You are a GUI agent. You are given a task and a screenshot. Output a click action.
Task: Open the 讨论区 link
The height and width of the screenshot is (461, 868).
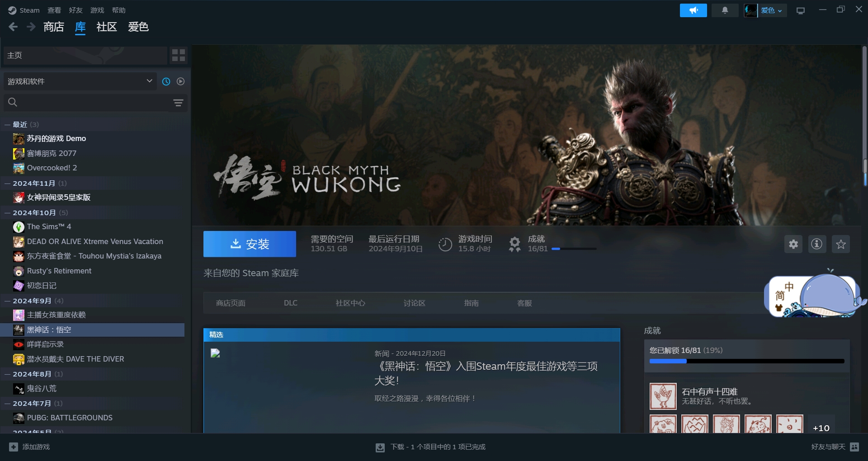(415, 303)
